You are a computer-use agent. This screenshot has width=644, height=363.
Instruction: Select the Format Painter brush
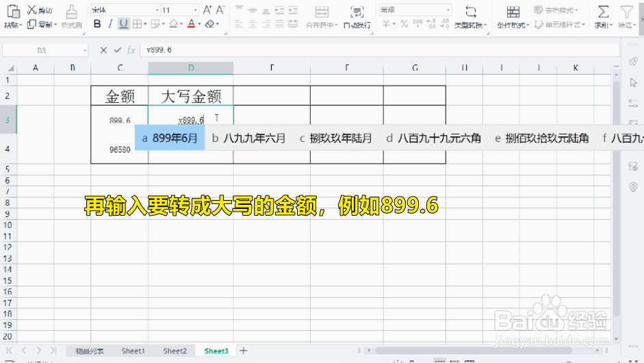pyautogui.click(x=71, y=12)
